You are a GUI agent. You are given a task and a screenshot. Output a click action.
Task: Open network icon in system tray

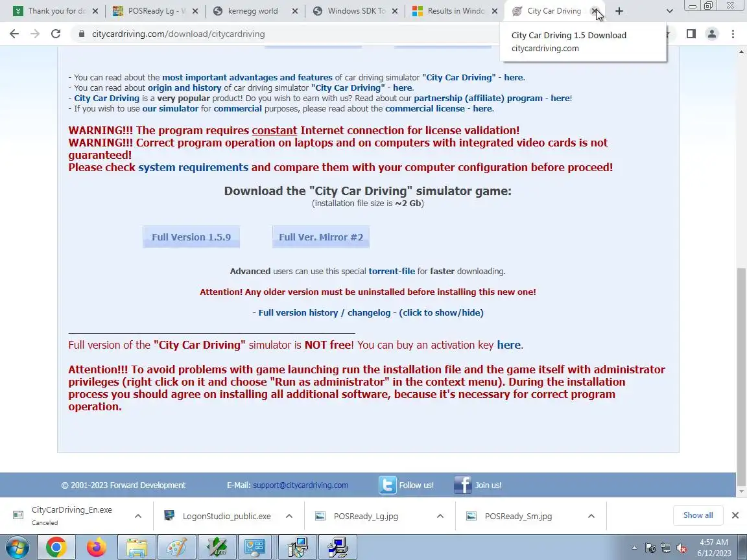pyautogui.click(x=666, y=548)
